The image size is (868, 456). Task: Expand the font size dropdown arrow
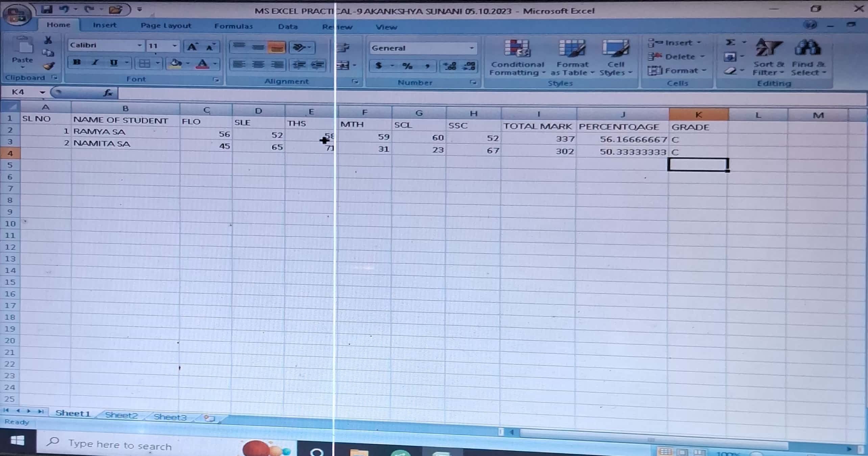pyautogui.click(x=174, y=46)
